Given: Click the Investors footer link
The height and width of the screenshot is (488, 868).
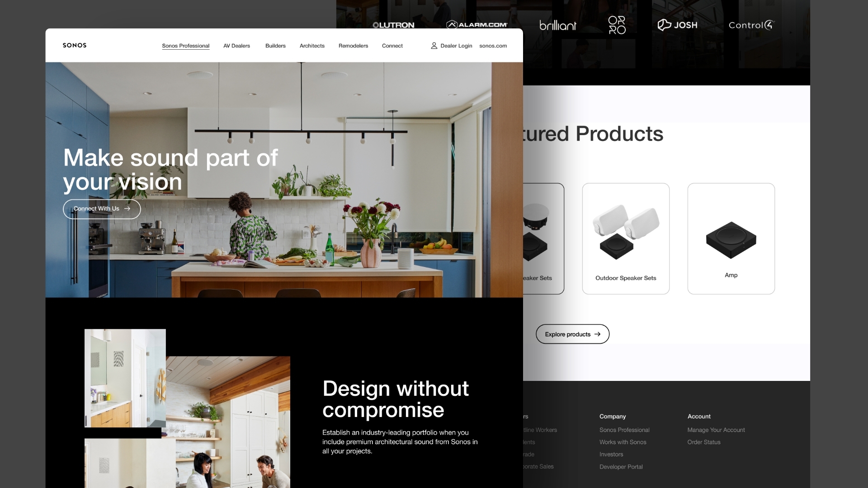Looking at the screenshot, I should pos(611,454).
